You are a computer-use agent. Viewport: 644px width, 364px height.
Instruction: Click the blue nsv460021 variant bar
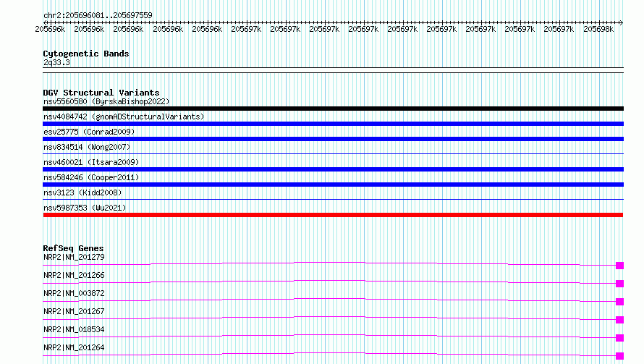point(333,169)
